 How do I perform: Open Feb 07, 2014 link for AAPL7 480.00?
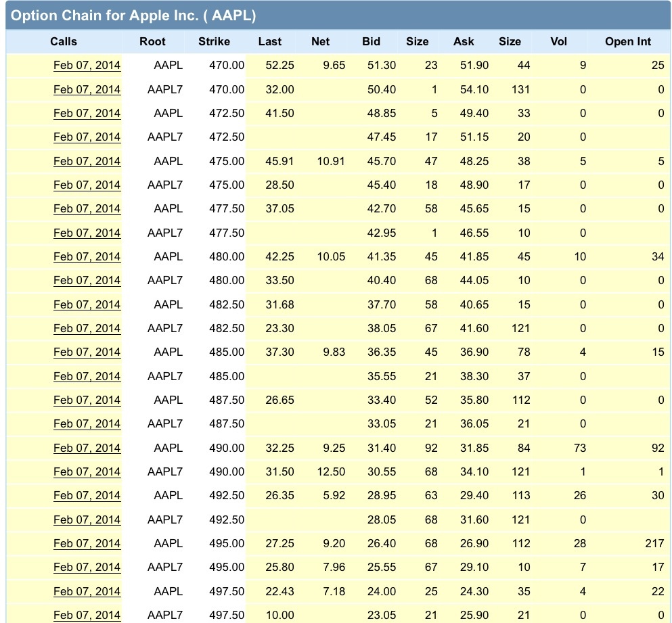(87, 281)
